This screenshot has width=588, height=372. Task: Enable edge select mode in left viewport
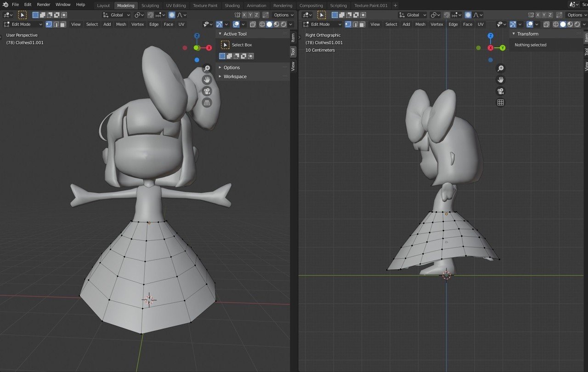click(56, 24)
